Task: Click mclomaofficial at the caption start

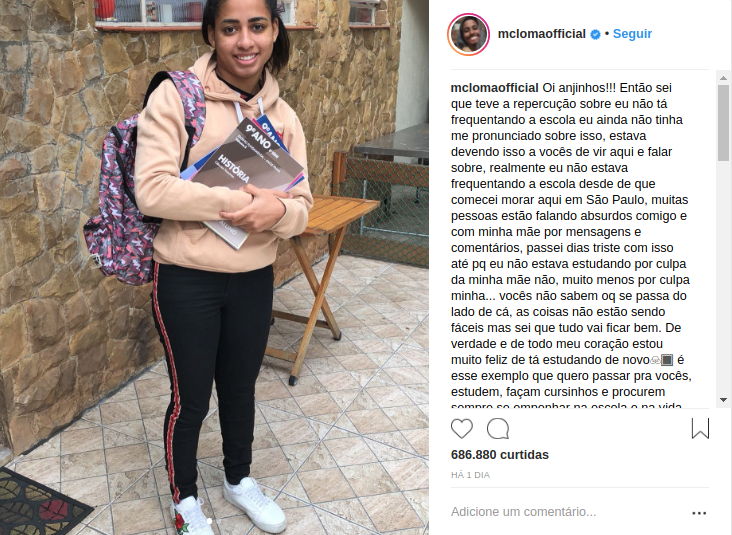Action: point(494,88)
